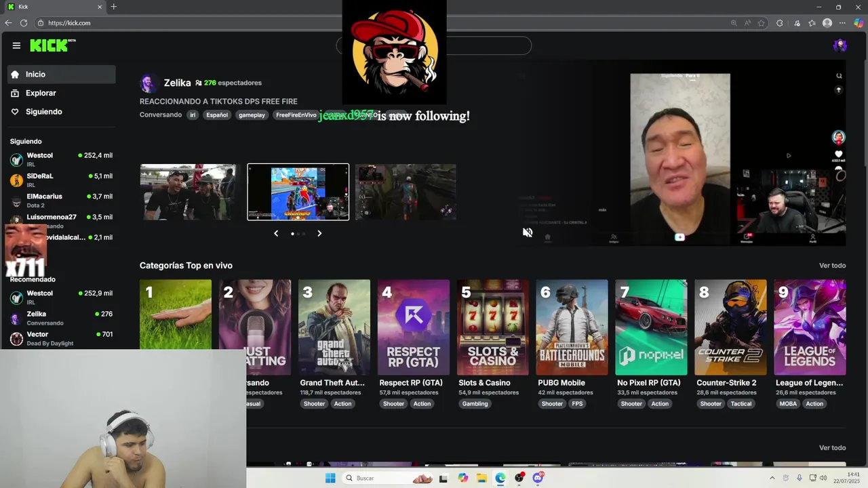This screenshot has width=868, height=488.
Task: Open the Edge extensions puzzle icon
Action: pyautogui.click(x=779, y=23)
